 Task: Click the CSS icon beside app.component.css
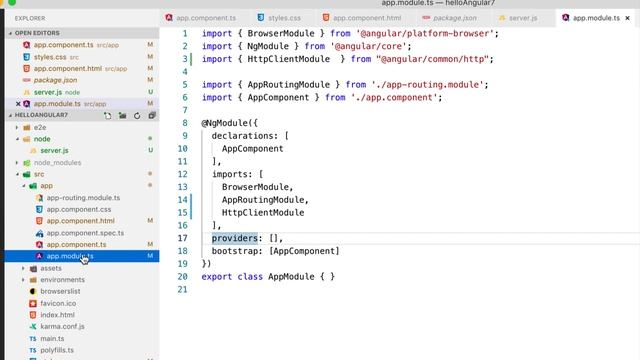pyautogui.click(x=39, y=209)
